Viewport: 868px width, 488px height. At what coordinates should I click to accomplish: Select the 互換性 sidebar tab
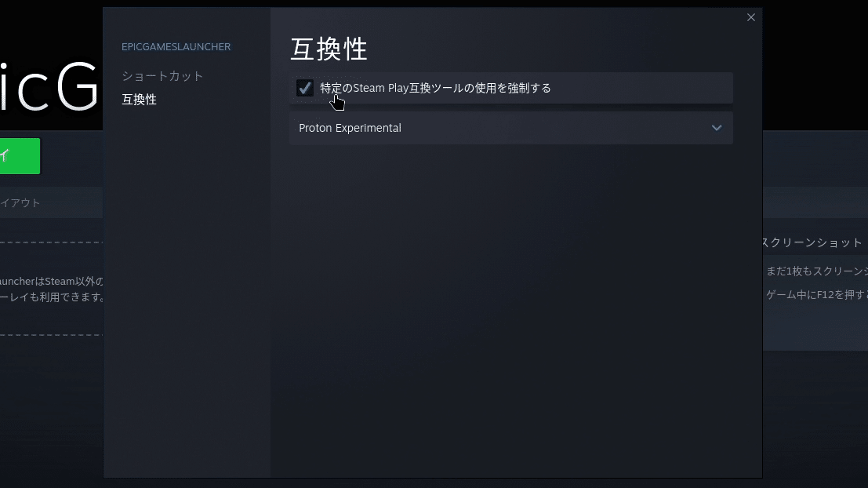[140, 100]
